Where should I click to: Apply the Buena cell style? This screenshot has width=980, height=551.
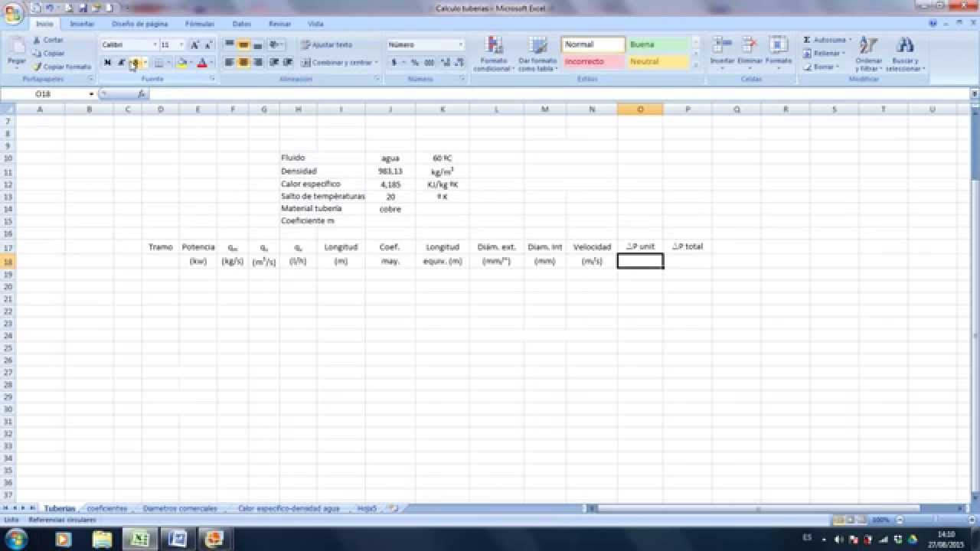[658, 44]
